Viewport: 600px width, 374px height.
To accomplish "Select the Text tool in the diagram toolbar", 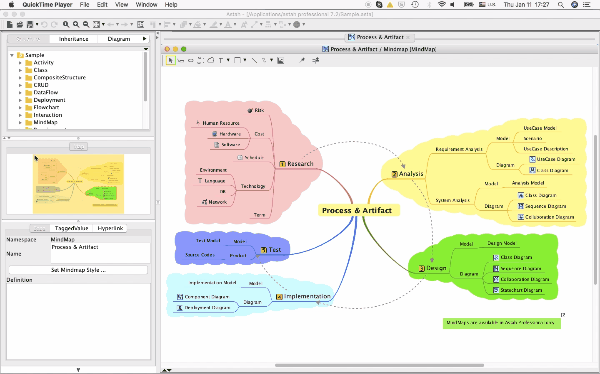I will click(x=221, y=60).
